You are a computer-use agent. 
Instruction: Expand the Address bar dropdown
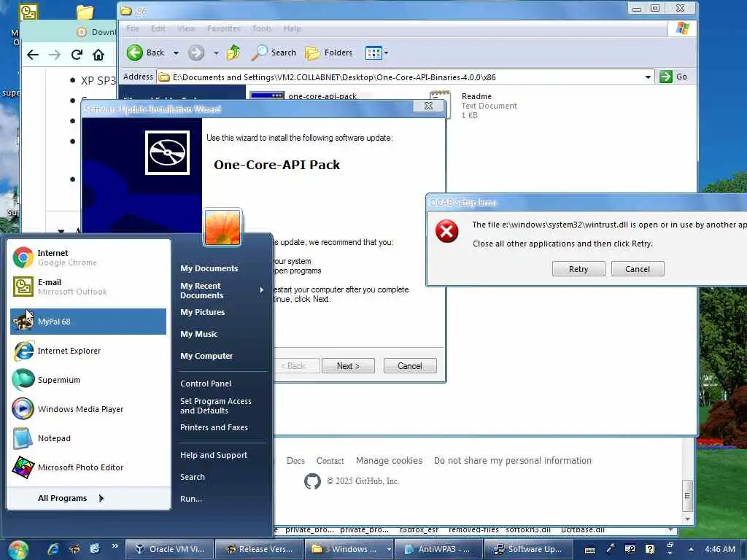coord(648,77)
